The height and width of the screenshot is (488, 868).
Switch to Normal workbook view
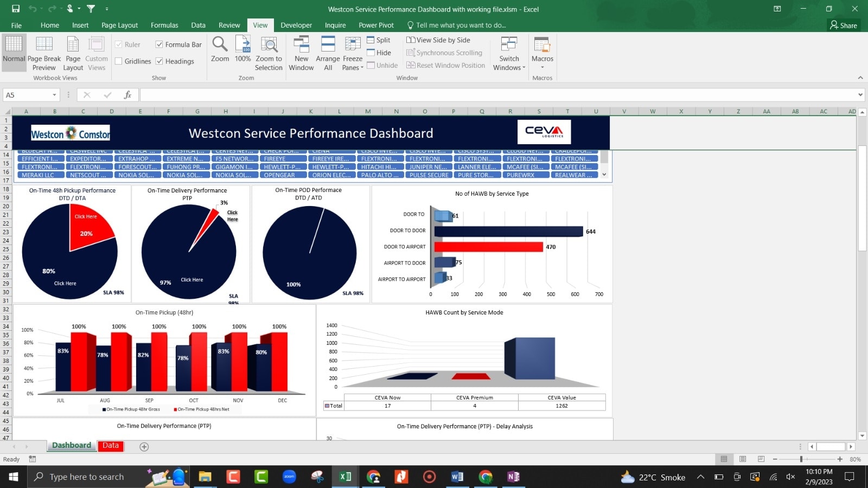coord(14,53)
